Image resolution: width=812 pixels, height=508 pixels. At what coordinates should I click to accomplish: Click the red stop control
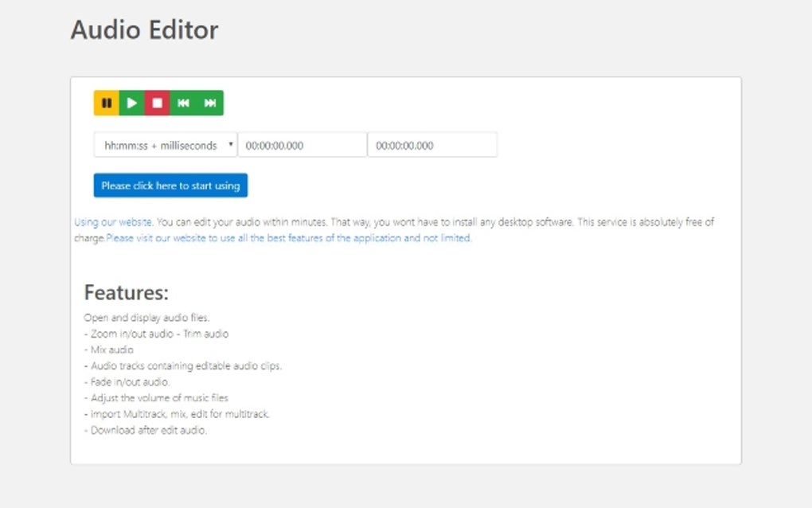(158, 102)
